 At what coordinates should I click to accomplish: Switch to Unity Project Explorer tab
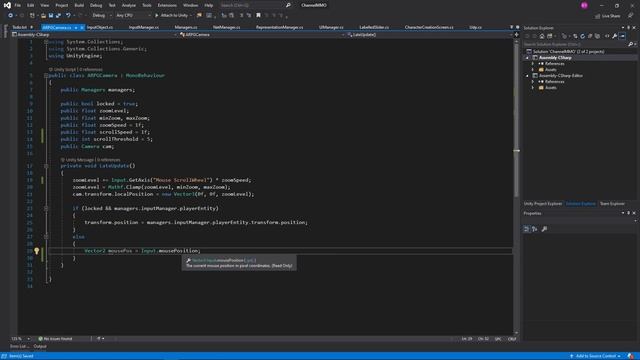(543, 204)
